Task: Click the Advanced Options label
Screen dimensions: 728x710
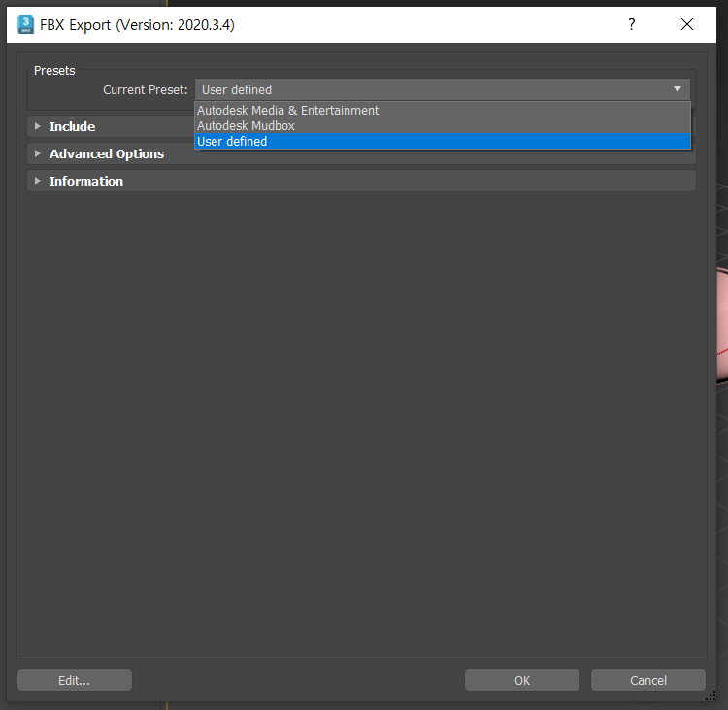Action: (x=107, y=153)
